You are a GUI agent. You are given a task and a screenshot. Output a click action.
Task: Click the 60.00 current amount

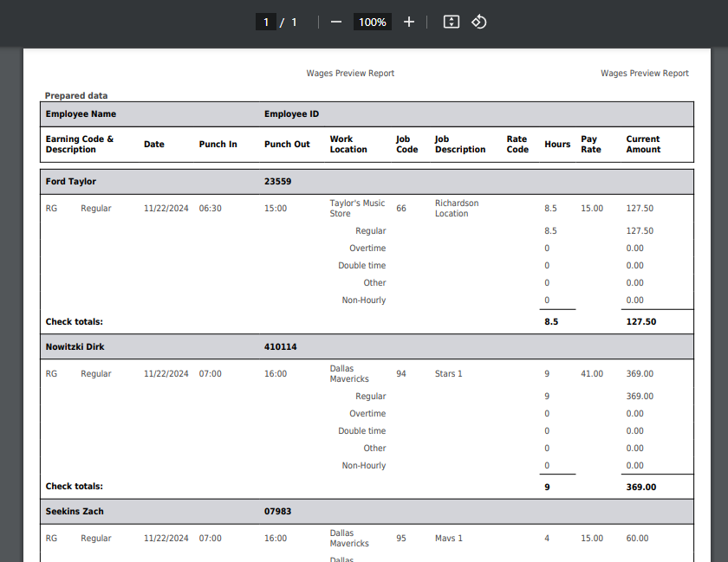click(638, 539)
